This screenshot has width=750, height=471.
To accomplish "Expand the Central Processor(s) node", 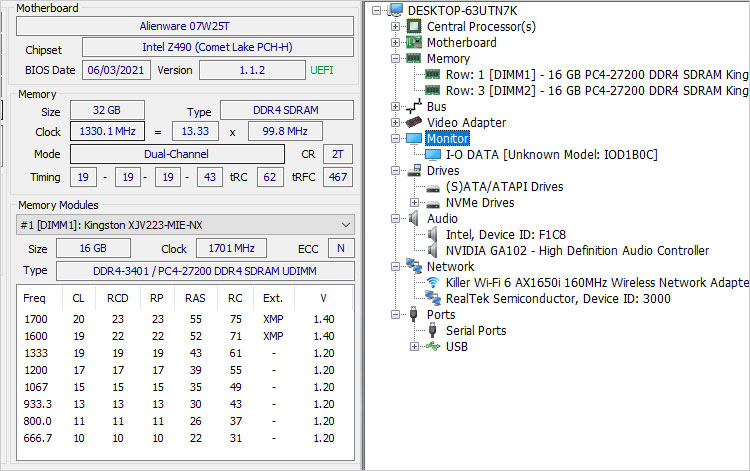I will click(395, 26).
